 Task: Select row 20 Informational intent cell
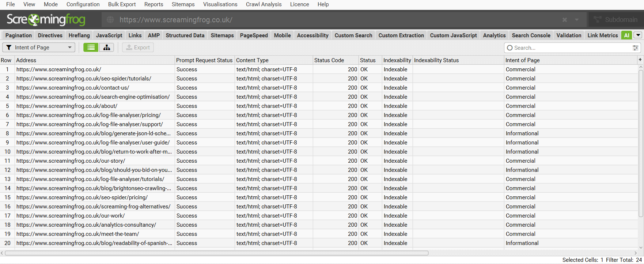click(571, 243)
